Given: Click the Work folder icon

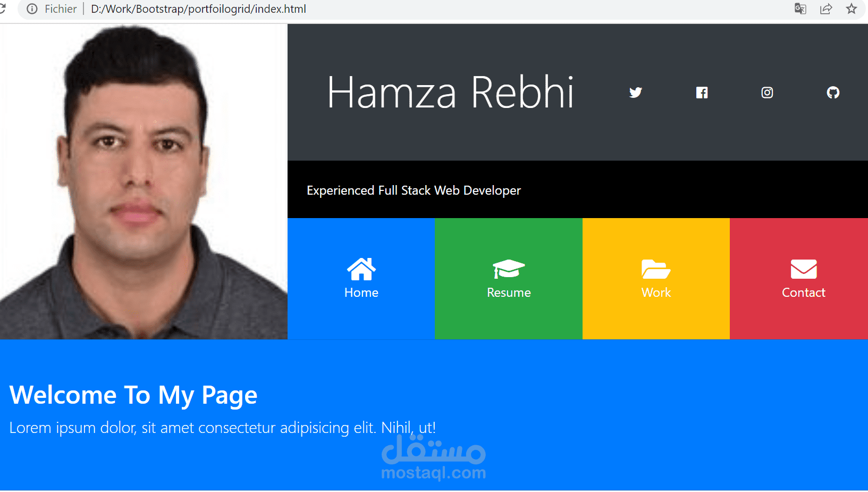Looking at the screenshot, I should point(656,269).
